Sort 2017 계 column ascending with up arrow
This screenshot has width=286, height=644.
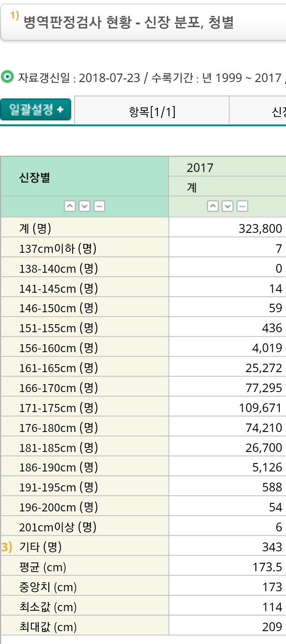click(213, 206)
